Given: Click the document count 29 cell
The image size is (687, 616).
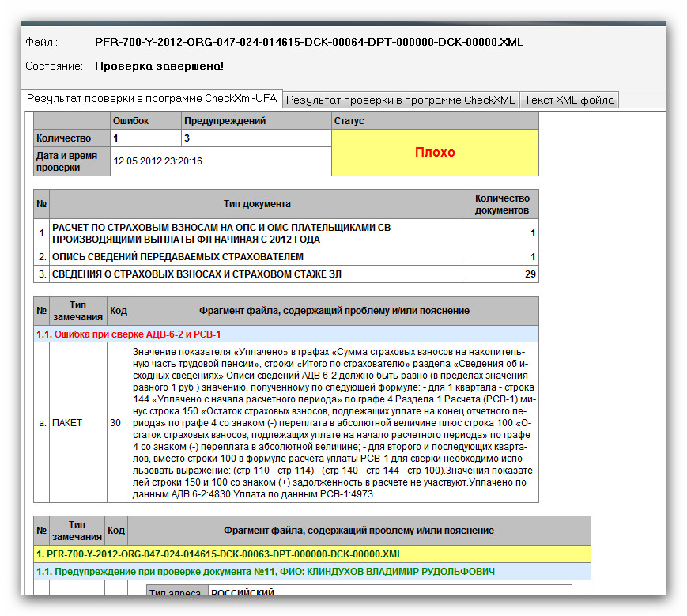Looking at the screenshot, I should [x=502, y=274].
